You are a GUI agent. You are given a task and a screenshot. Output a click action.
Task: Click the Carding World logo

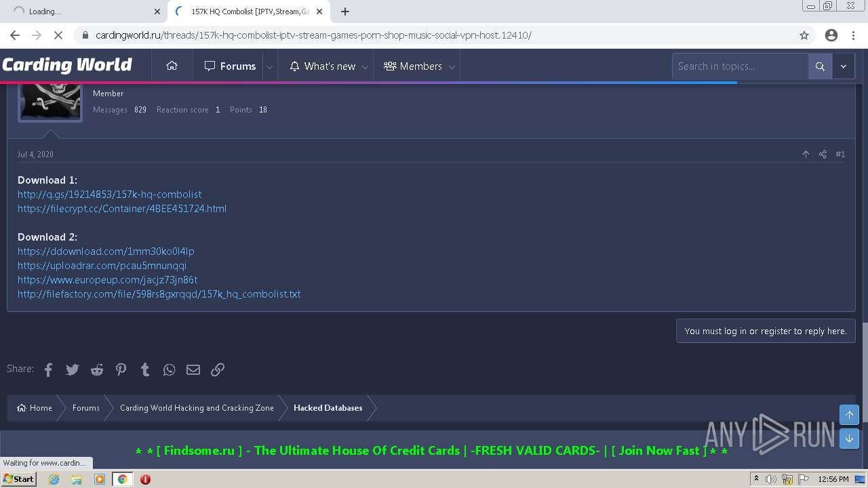click(x=67, y=65)
